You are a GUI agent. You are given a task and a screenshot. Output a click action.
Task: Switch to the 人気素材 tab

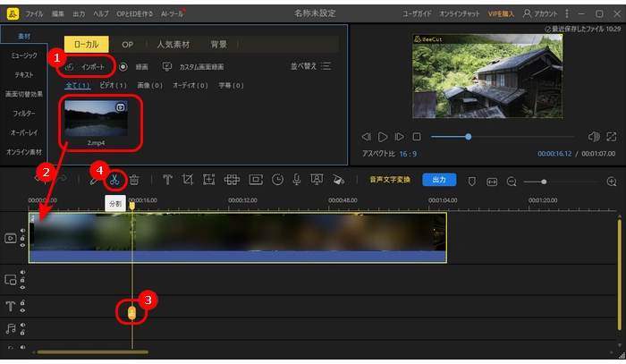pyautogui.click(x=174, y=44)
